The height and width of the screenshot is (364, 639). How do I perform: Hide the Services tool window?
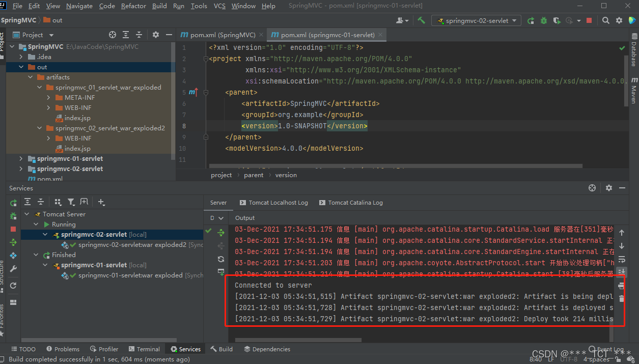(x=622, y=188)
